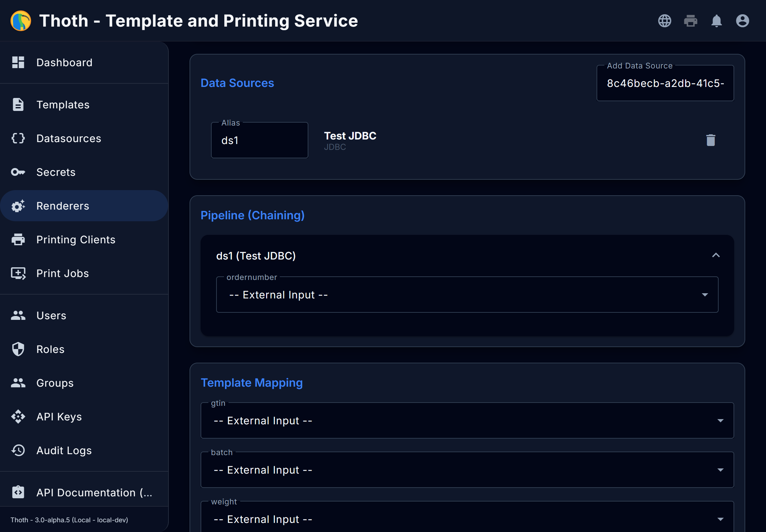Collapse the ds1 (Test JDBC) pipeline panel
This screenshot has height=532, width=766.
(716, 255)
